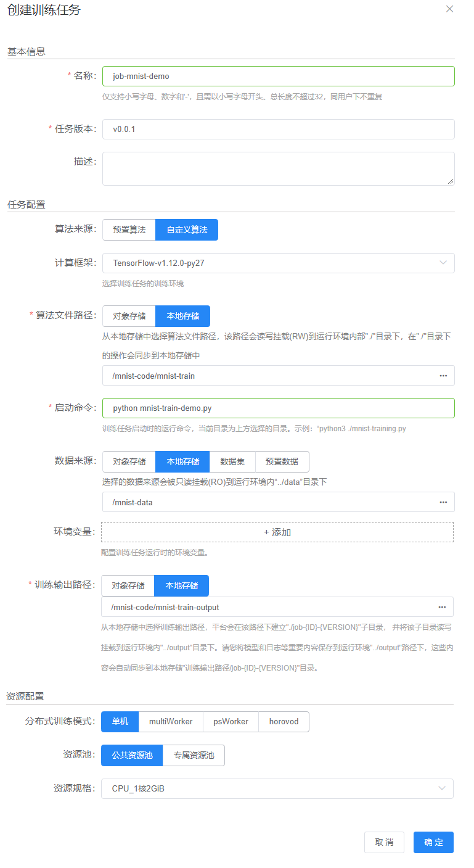This screenshot has height=868, width=474.
Task: Click into the 描述 text area
Action: pos(278,168)
